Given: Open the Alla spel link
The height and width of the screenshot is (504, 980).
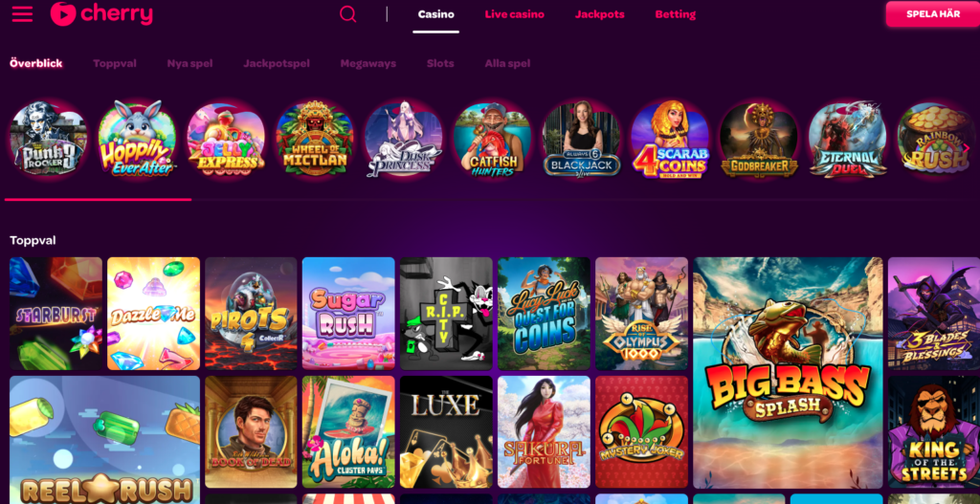Looking at the screenshot, I should point(507,63).
